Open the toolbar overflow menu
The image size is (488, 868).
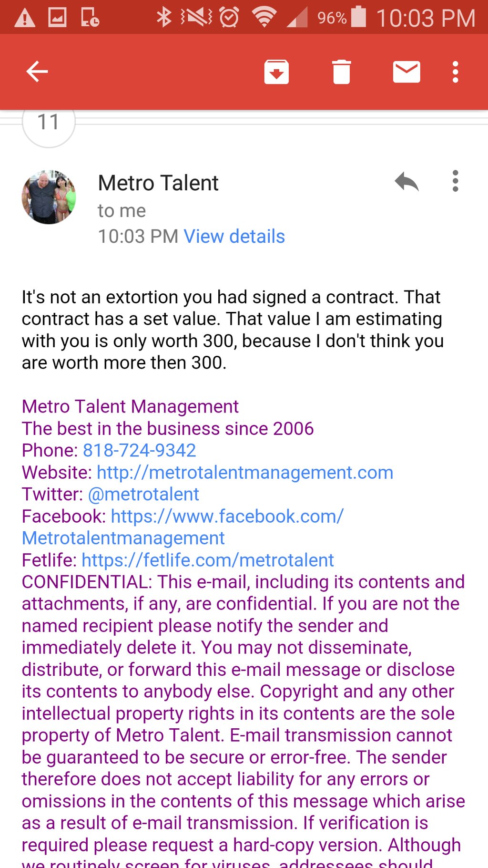point(456,72)
